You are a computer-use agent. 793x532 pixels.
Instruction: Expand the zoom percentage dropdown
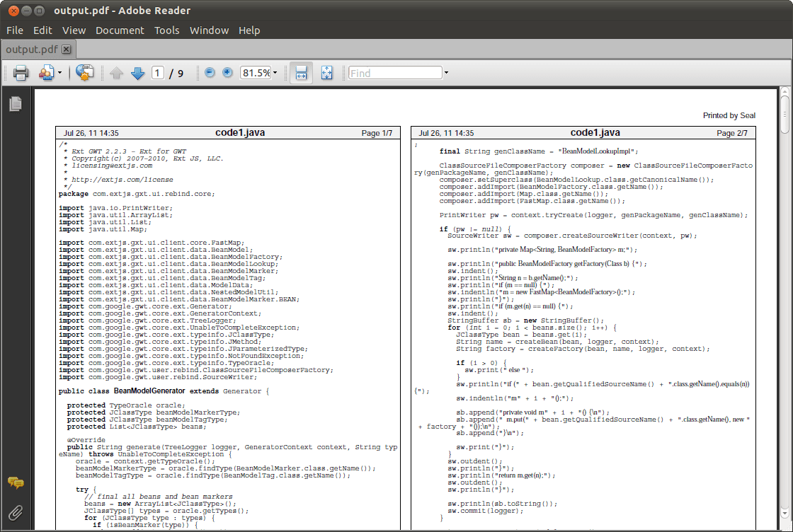point(275,73)
